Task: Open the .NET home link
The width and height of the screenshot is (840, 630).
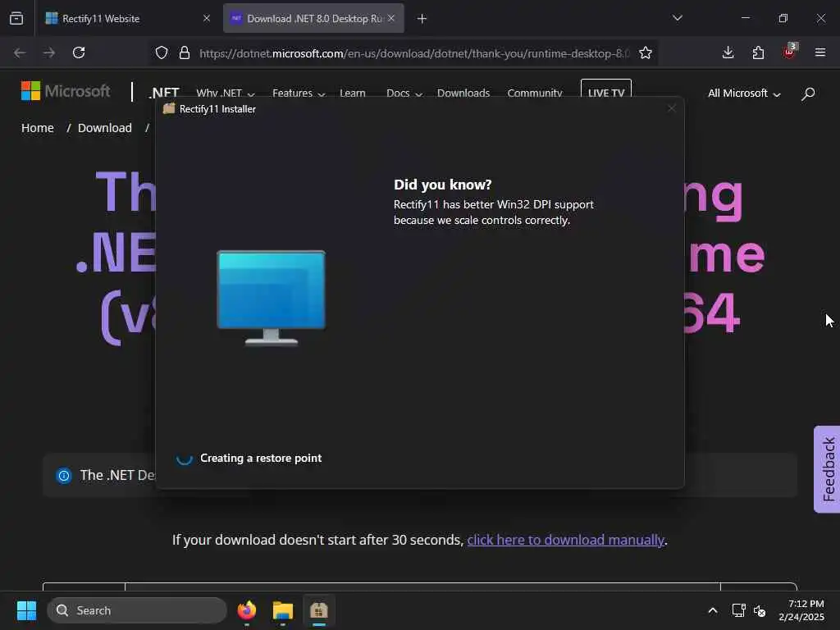Action: 164,94
